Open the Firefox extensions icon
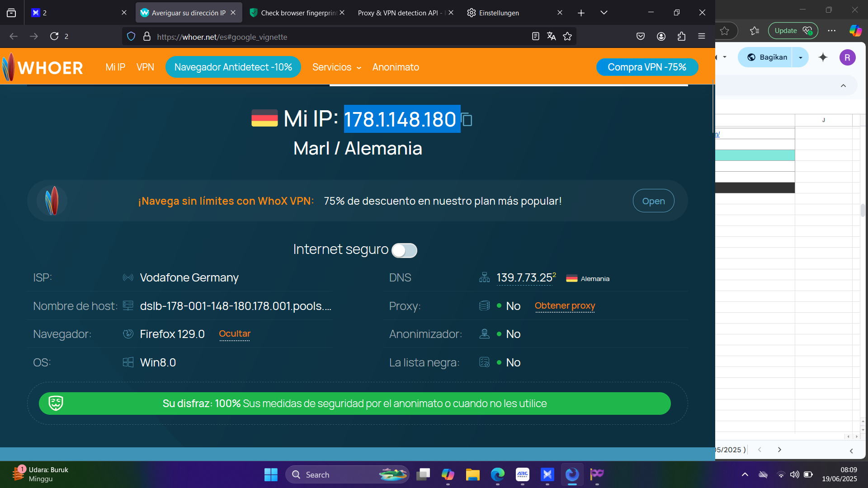This screenshot has width=868, height=488. coord(681,37)
